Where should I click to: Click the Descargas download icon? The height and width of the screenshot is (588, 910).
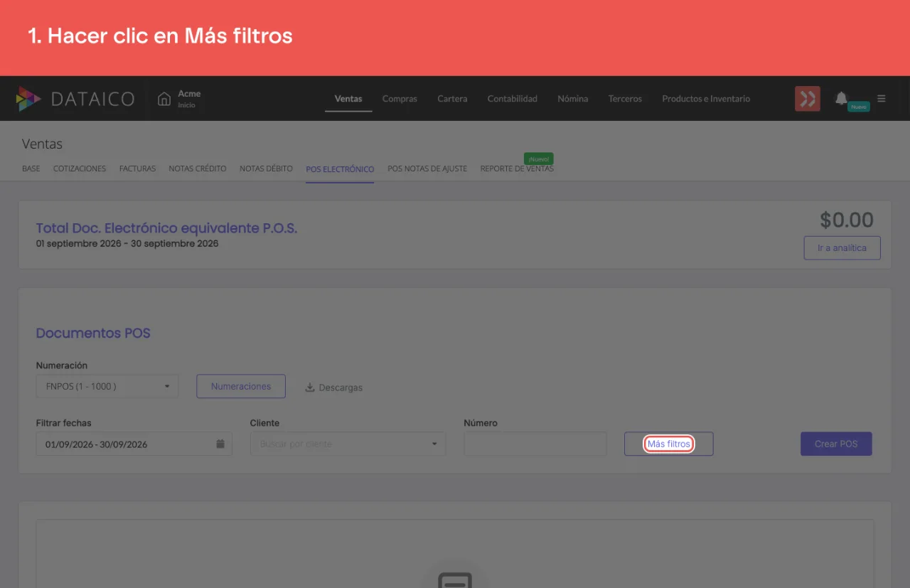(310, 387)
